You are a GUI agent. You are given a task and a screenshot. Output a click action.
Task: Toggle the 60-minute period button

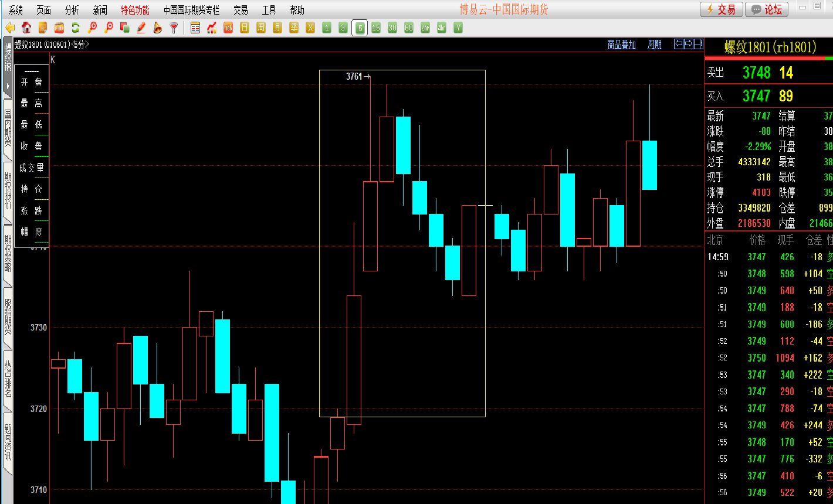click(x=409, y=28)
